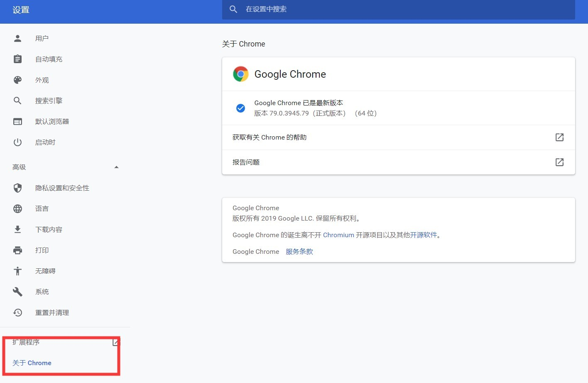Image resolution: width=588 pixels, height=383 pixels.
Task: Select 关于 Chrome in the sidebar
Action: pyautogui.click(x=32, y=363)
